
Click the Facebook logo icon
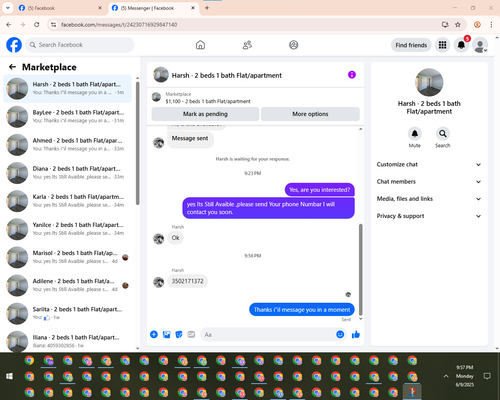14,45
